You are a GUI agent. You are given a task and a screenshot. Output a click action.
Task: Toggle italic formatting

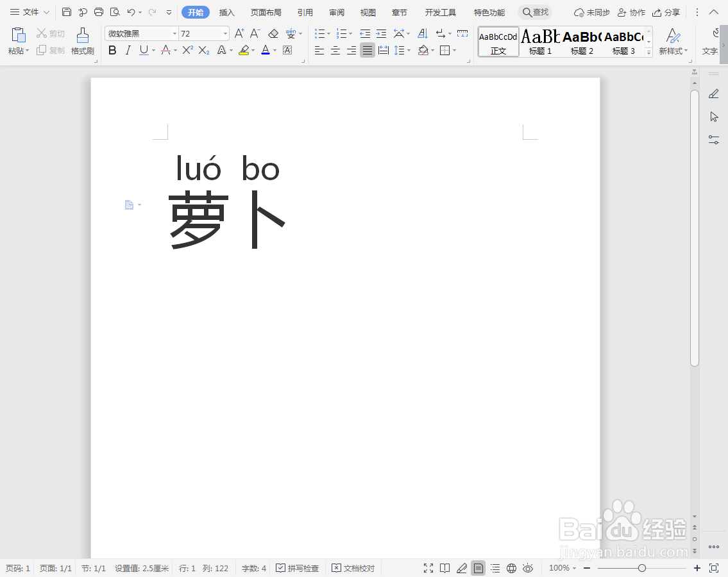tap(128, 50)
